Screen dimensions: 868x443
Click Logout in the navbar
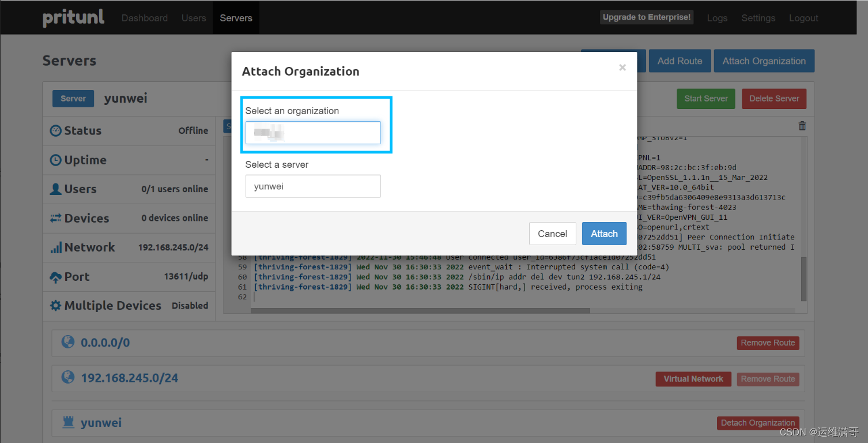803,18
